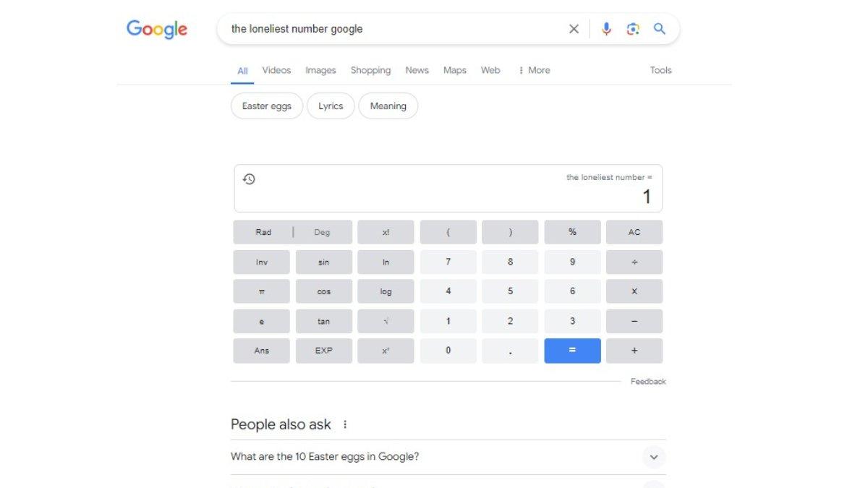Open Google Lens image search

[x=633, y=29]
